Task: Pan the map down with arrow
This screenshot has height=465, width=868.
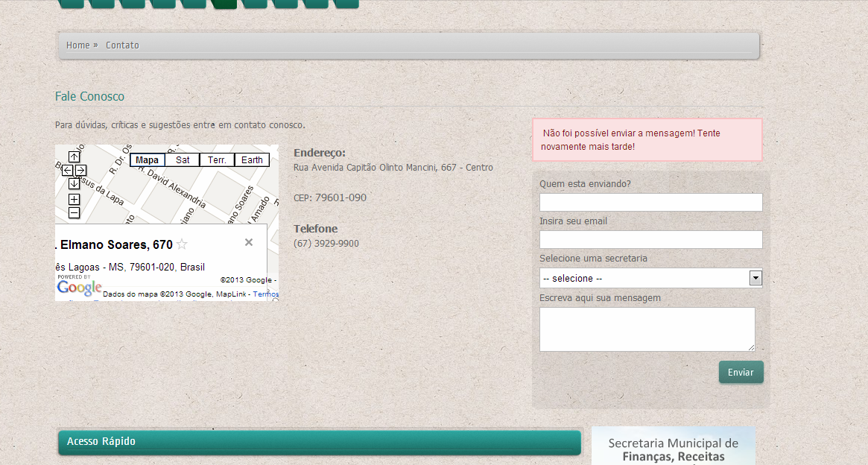Action: [74, 184]
